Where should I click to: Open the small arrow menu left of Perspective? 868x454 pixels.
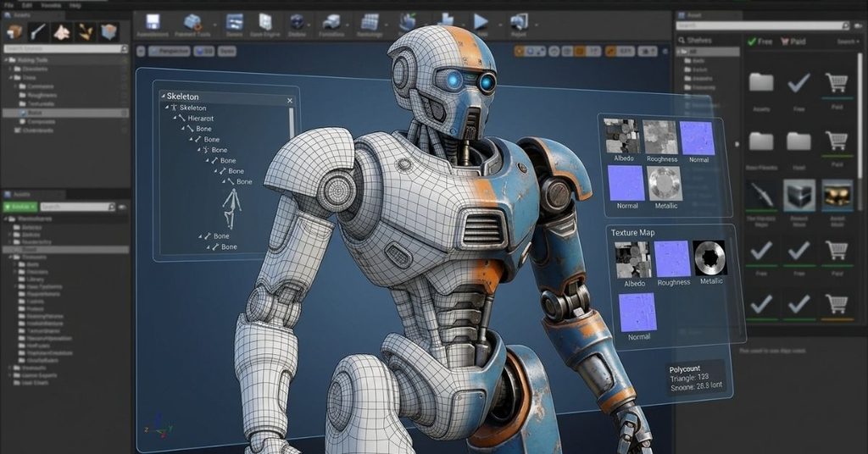[x=141, y=51]
